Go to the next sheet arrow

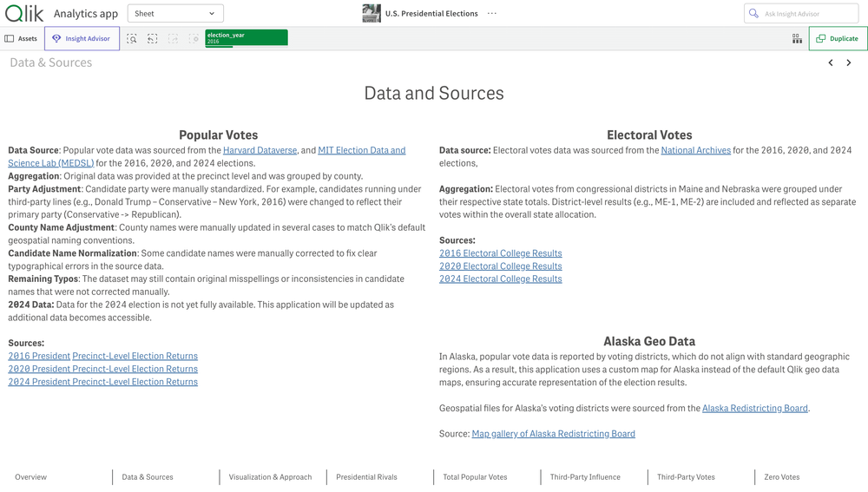[x=849, y=62]
